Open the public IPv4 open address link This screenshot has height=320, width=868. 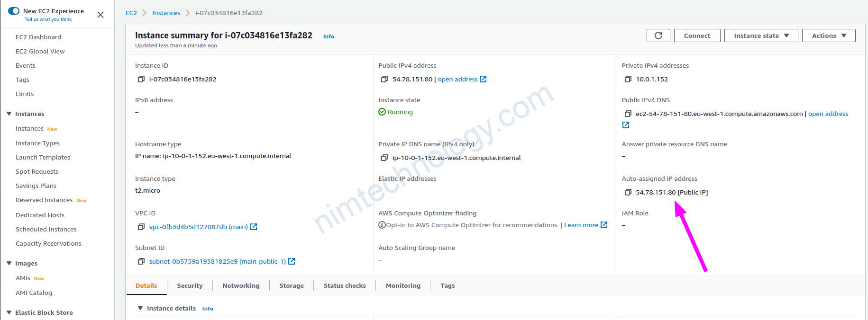(457, 79)
